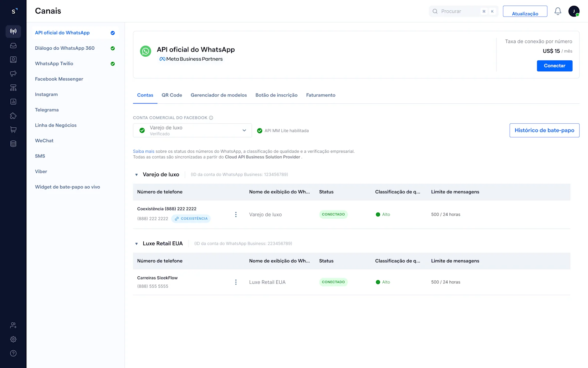Screen dimensions: 588x368
Task: Switch to the QR Code tab
Action: (172, 95)
